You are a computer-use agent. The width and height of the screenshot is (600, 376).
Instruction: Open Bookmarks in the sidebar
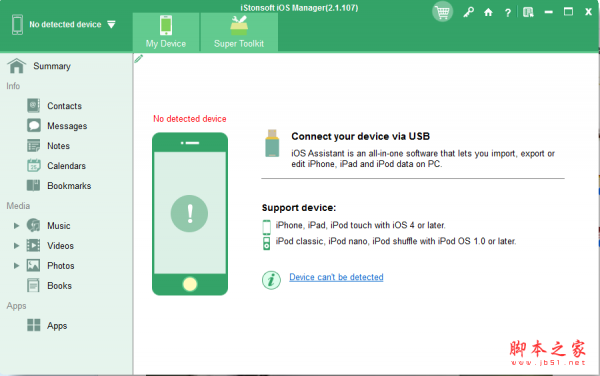coord(69,186)
